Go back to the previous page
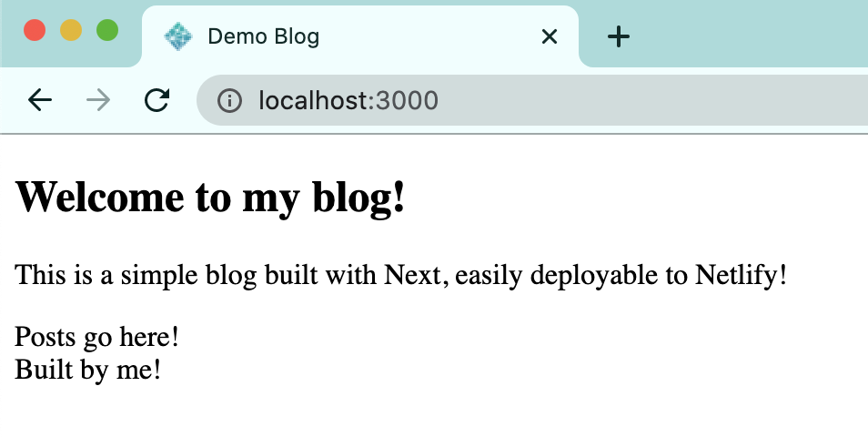This screenshot has height=437, width=868. tap(40, 100)
